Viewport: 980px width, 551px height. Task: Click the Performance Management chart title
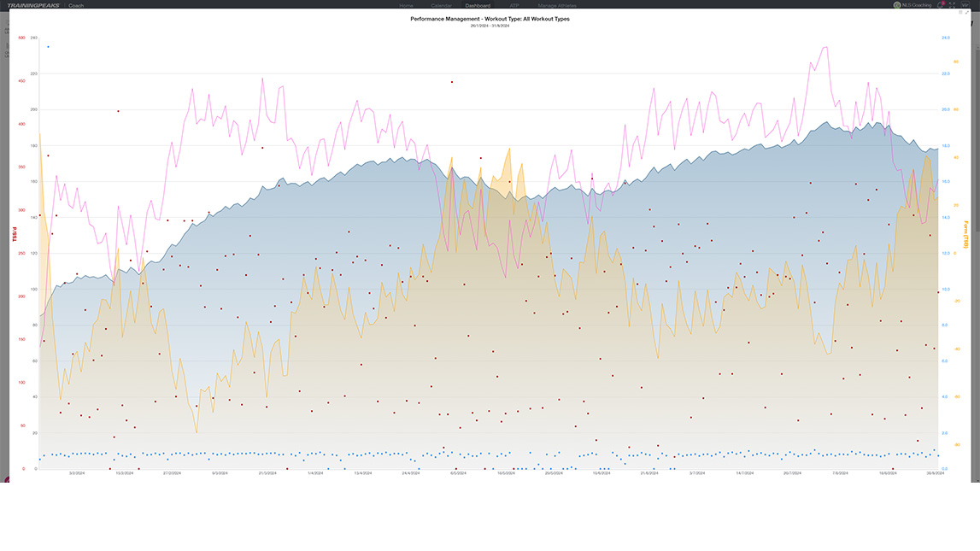coord(490,19)
